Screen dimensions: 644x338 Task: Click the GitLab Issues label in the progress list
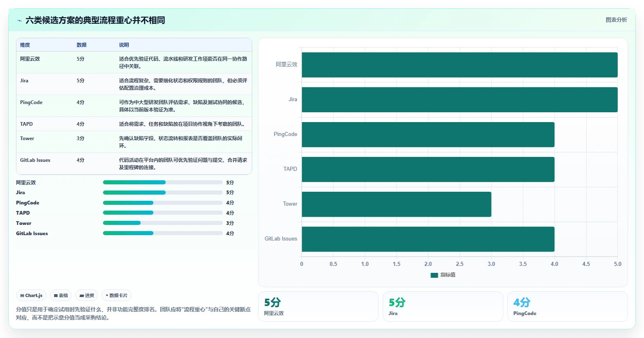coord(32,234)
